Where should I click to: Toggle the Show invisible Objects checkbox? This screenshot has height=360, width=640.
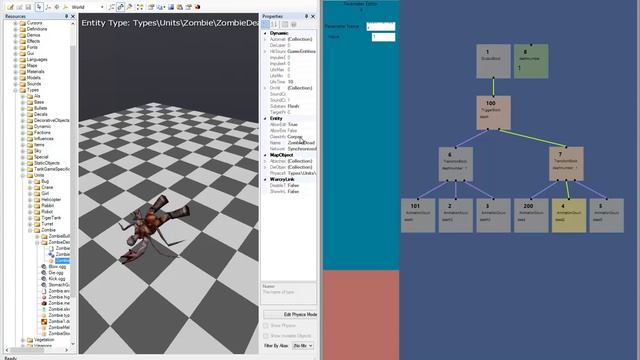click(266, 336)
